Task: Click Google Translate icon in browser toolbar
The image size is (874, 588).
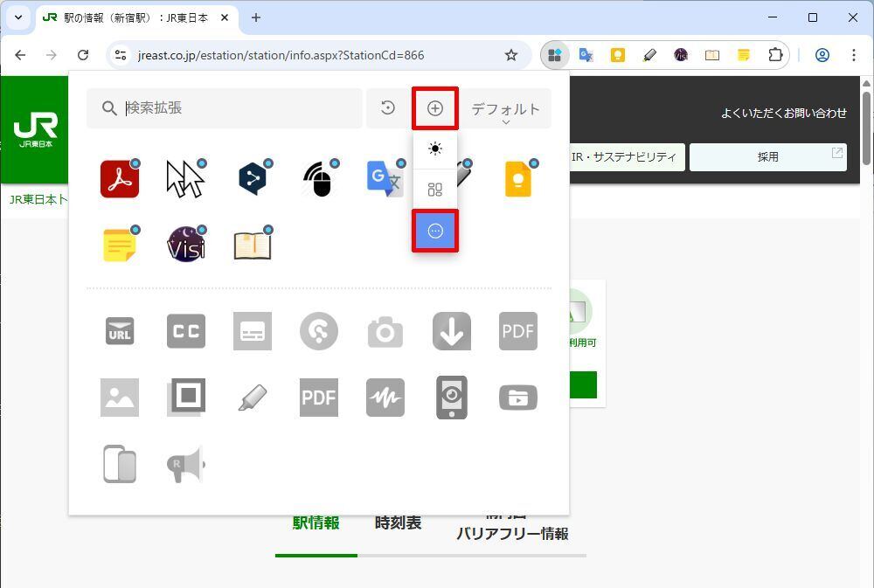Action: click(586, 55)
